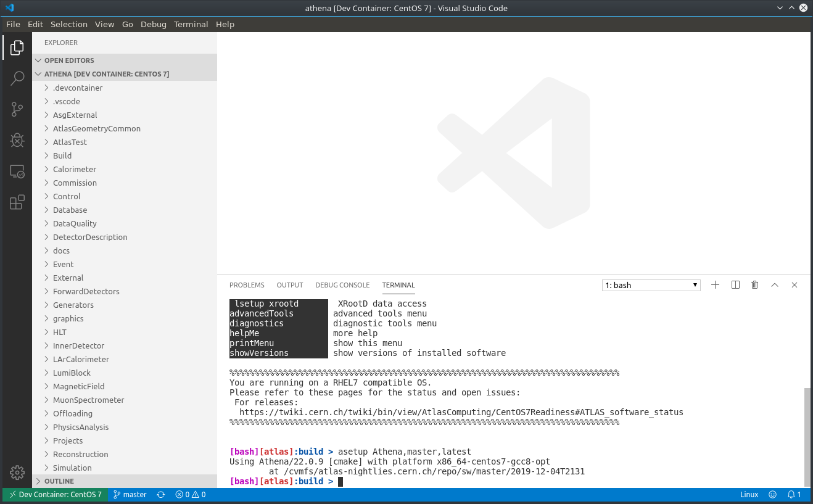Open the Help menu
This screenshot has height=504, width=813.
(225, 24)
